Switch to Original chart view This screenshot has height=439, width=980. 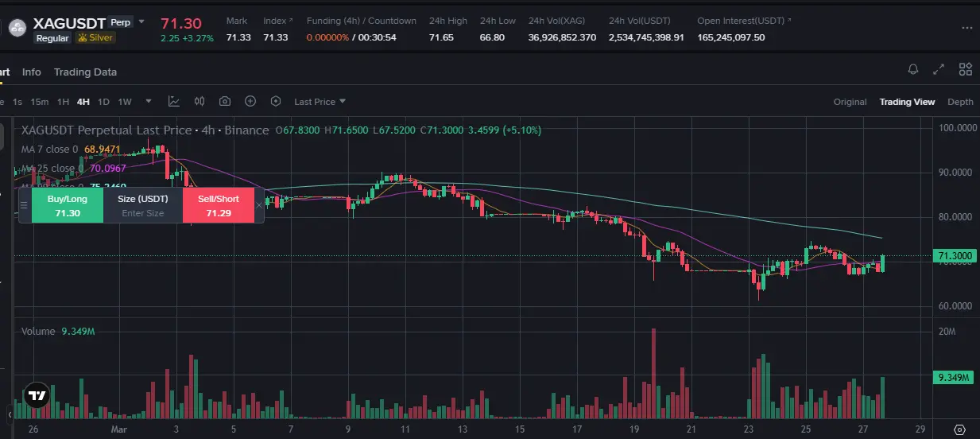coord(850,102)
